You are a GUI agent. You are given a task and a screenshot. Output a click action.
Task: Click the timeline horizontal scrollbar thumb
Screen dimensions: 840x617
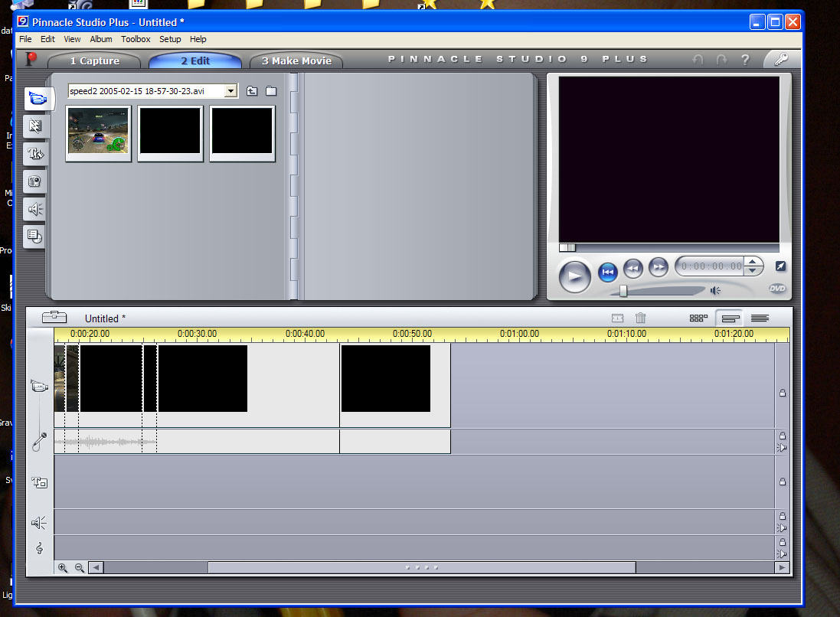pyautogui.click(x=422, y=568)
